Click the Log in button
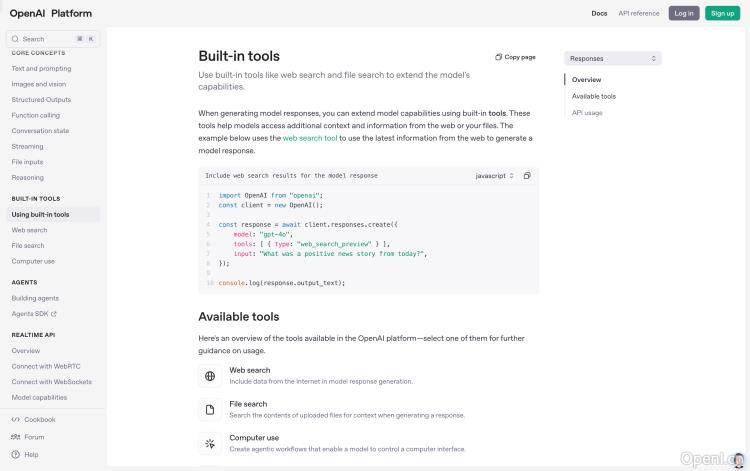This screenshot has width=750, height=471. tap(684, 13)
